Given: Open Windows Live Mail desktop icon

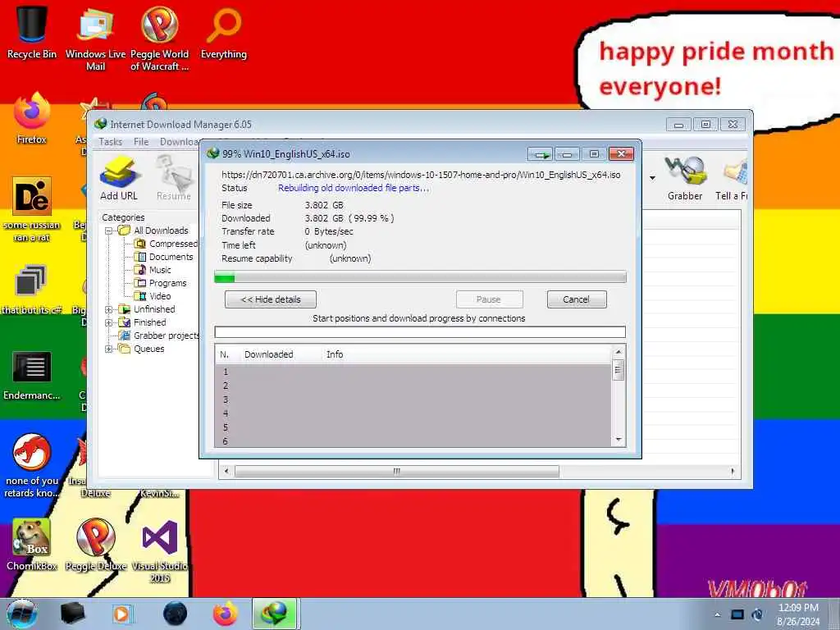Looking at the screenshot, I should tap(95, 39).
